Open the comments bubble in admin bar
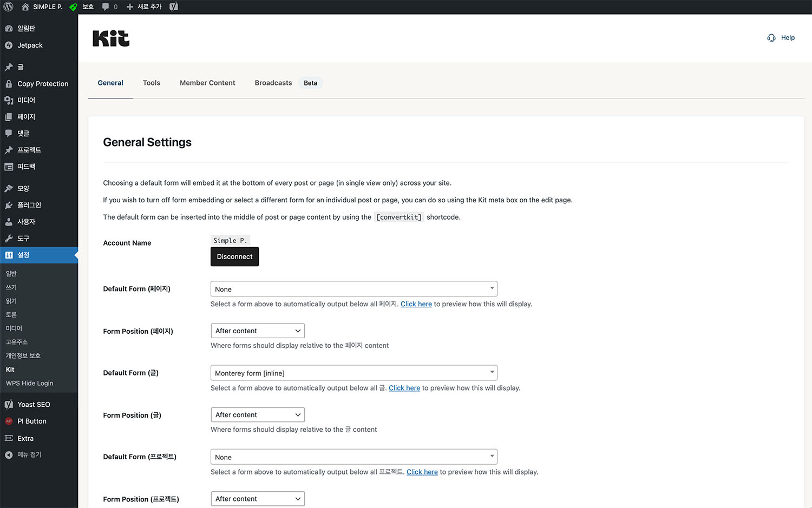Image resolution: width=812 pixels, height=508 pixels. coord(106,7)
